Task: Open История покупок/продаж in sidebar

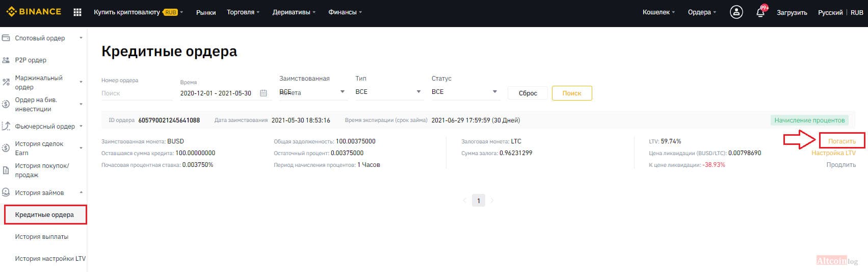Action: (42, 170)
